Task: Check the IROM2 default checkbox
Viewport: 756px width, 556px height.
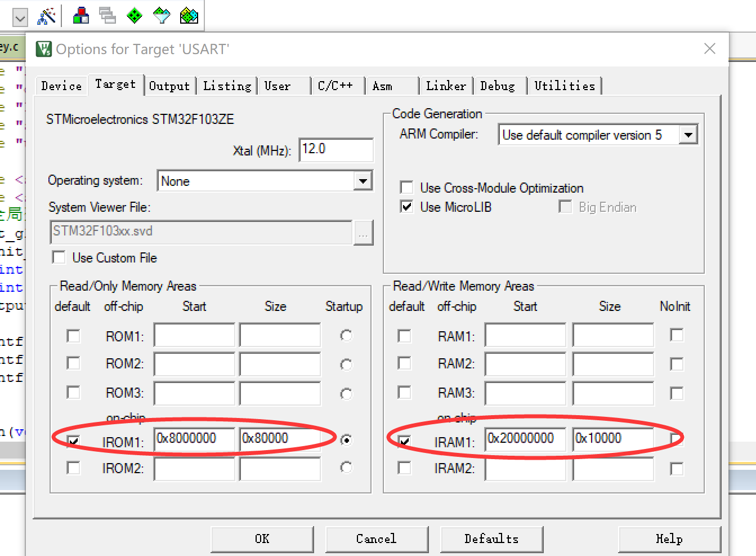Action: coord(73,468)
